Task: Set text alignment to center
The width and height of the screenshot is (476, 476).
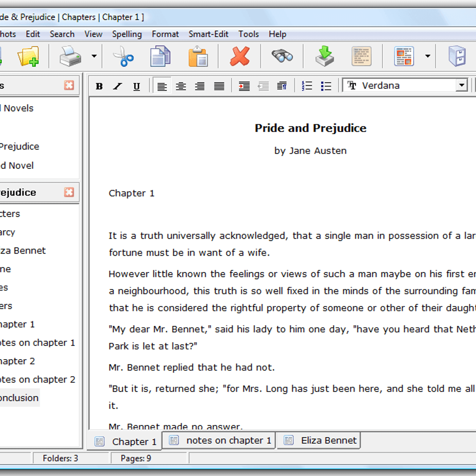Action: point(181,86)
